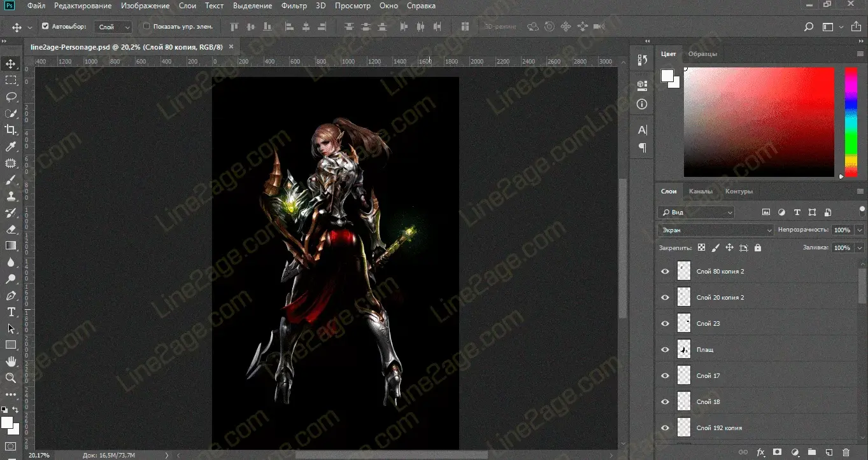
Task: Select the Move tool in the toolbox
Action: coord(11,64)
